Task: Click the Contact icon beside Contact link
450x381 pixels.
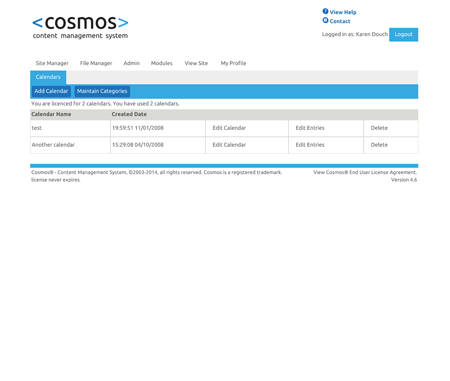Action: [325, 20]
